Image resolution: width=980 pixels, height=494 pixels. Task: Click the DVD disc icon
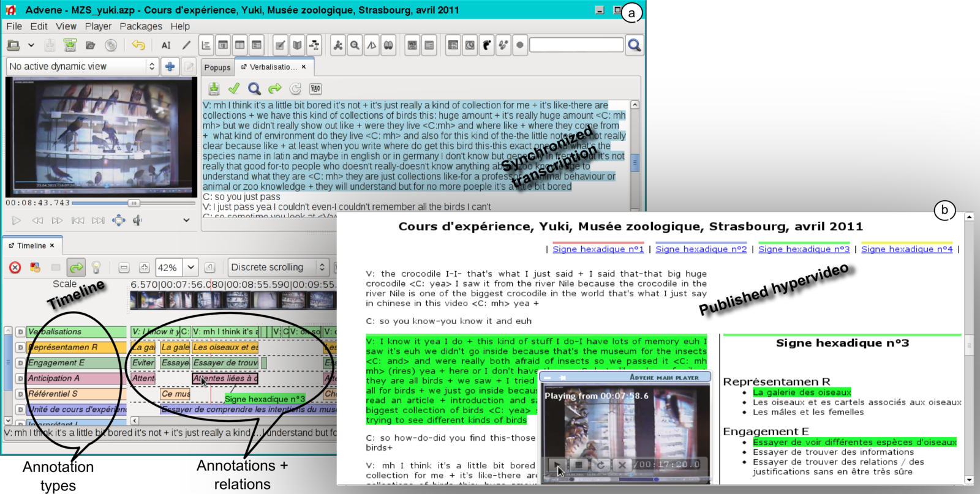[110, 45]
